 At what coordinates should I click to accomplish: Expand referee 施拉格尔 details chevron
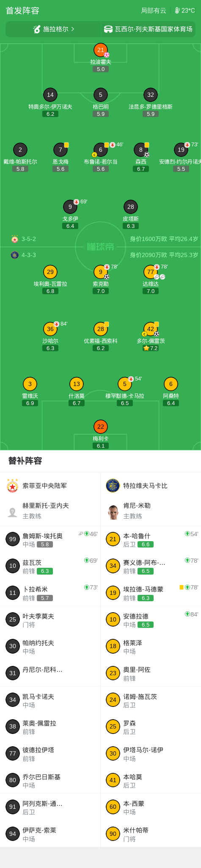[x=73, y=29]
